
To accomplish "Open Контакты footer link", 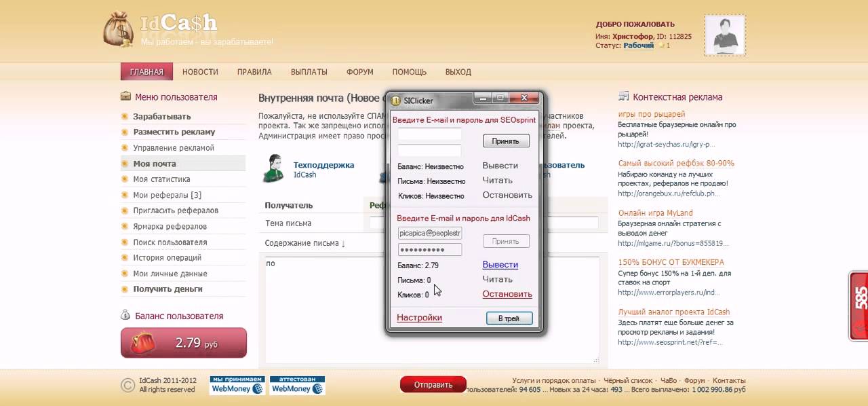I will tap(729, 380).
